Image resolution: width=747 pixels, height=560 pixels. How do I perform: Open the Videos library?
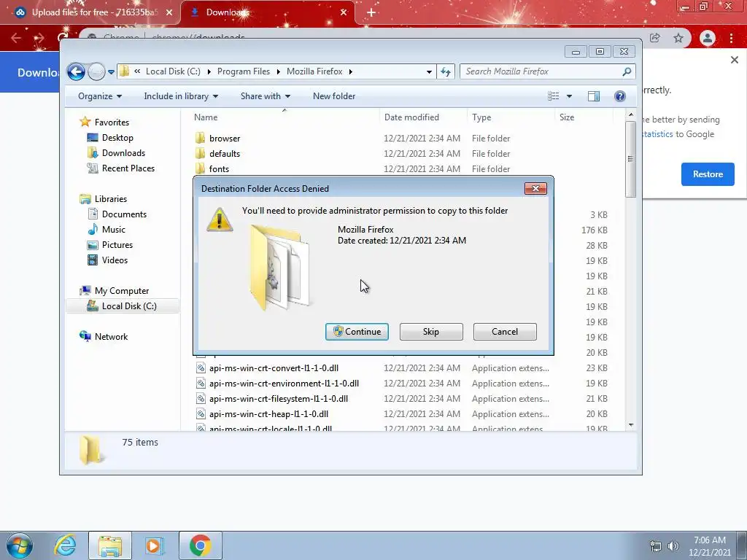click(108, 260)
